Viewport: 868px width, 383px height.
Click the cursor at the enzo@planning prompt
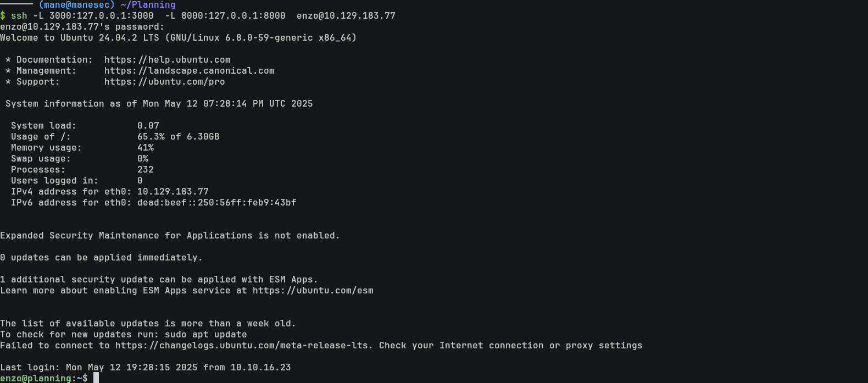coord(96,378)
